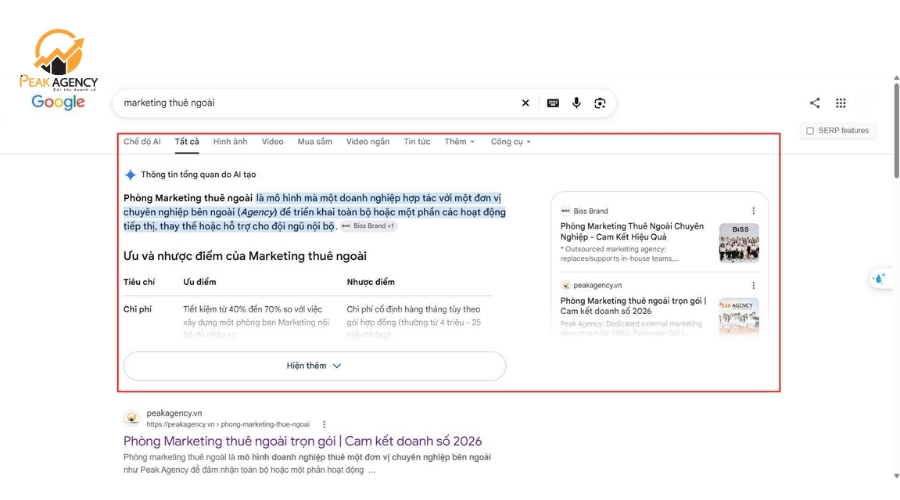The height and width of the screenshot is (500, 900).
Task: Switch to the Hình ảnh tab
Action: 230,141
